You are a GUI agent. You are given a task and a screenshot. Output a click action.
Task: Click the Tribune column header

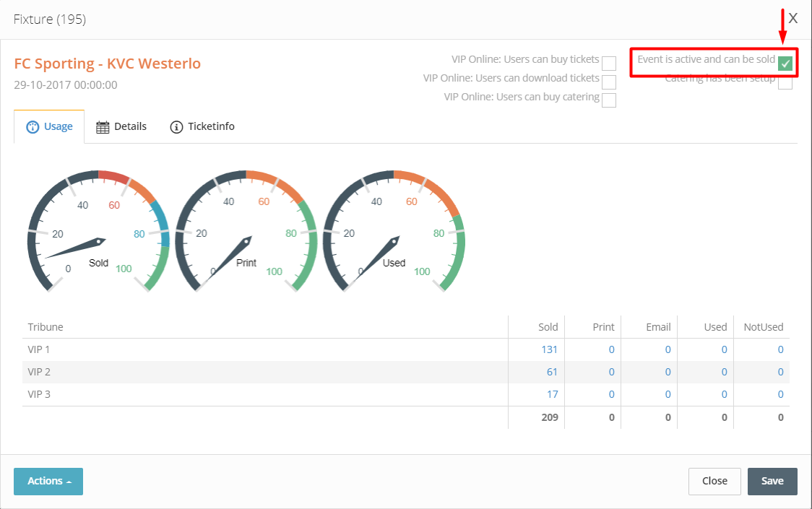pyautogui.click(x=46, y=327)
